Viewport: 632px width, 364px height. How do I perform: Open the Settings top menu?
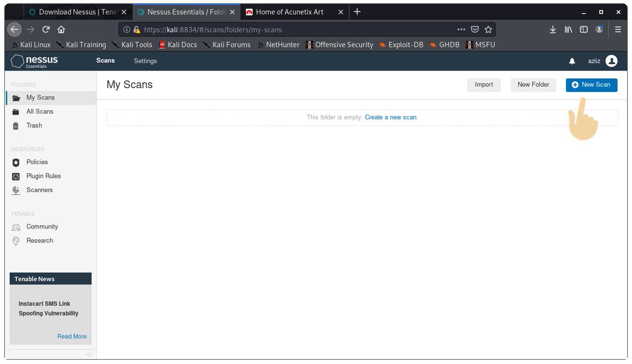tap(145, 61)
